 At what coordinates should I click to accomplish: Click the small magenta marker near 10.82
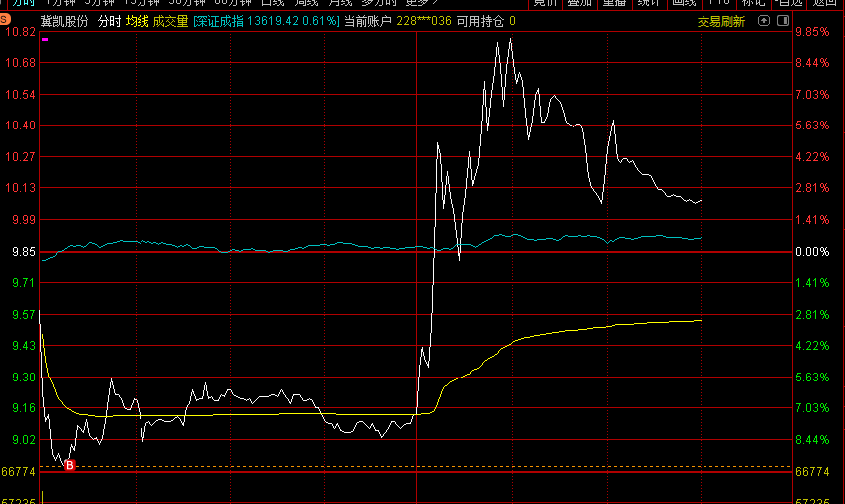tap(45, 39)
